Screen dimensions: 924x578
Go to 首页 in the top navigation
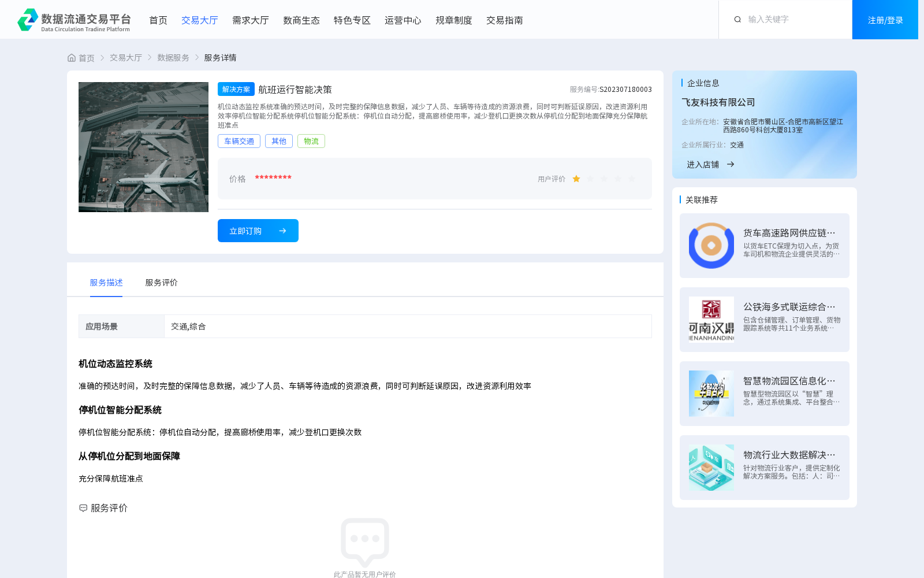pos(158,20)
